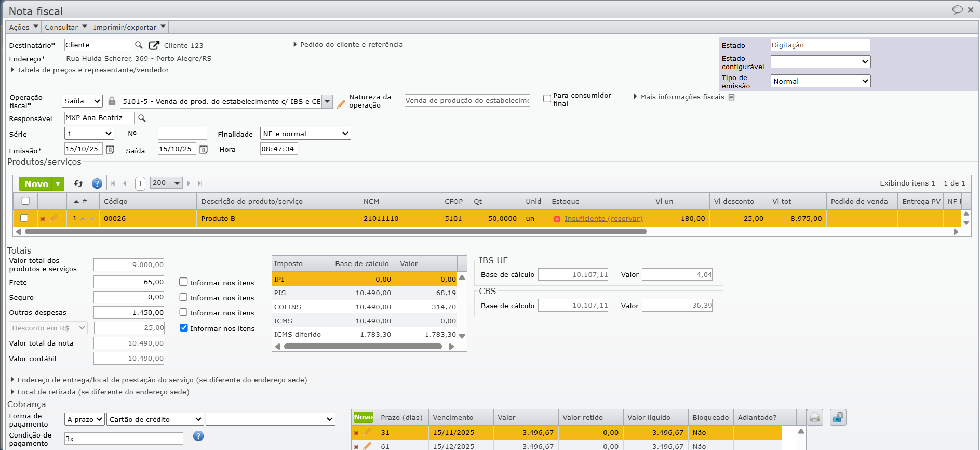Check Informar nos itens for Frete
980x450 pixels.
point(183,282)
